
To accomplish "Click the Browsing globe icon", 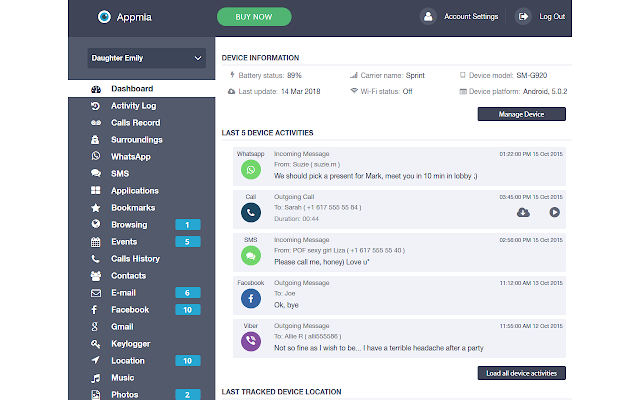I will coord(96,224).
